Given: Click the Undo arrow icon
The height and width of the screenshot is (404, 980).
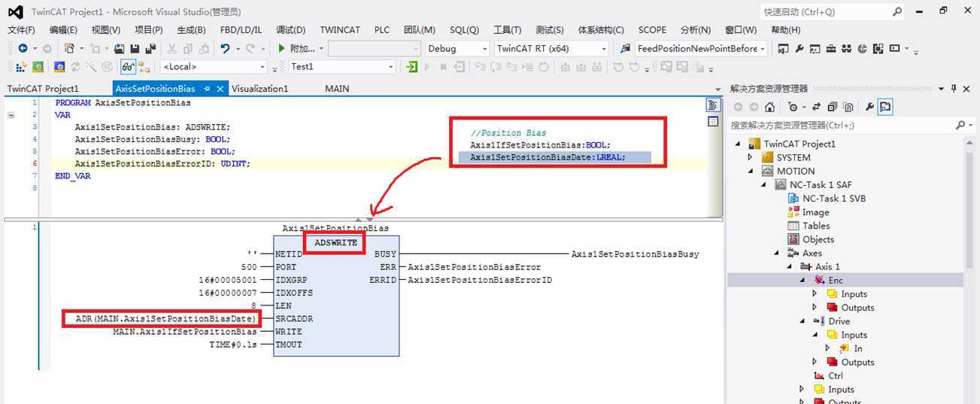Looking at the screenshot, I should pos(225,48).
